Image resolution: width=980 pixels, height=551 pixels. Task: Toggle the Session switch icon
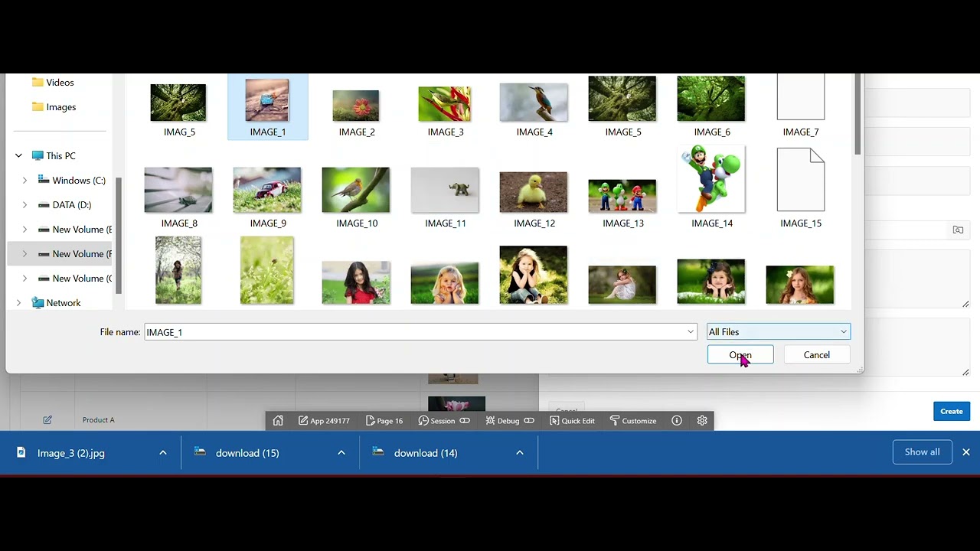coord(464,421)
